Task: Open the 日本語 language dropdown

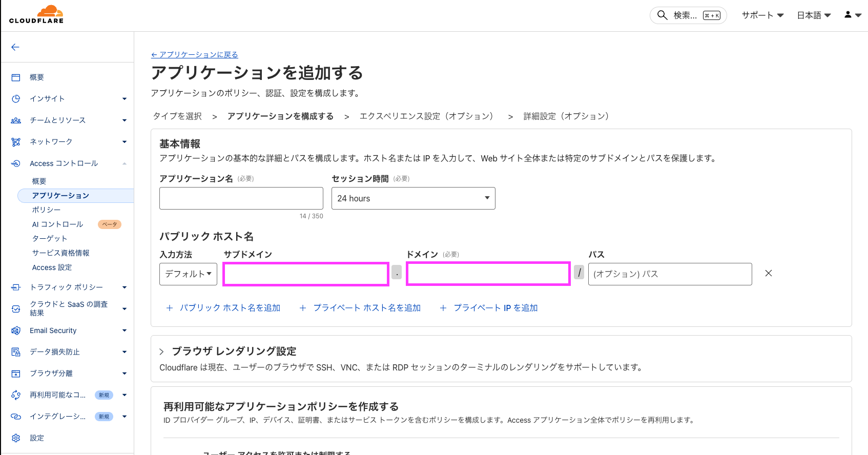Action: point(814,15)
